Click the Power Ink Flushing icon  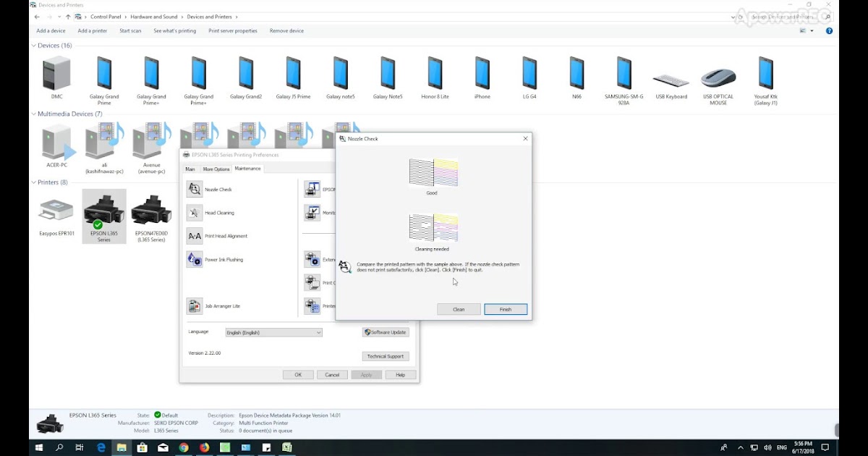point(194,259)
